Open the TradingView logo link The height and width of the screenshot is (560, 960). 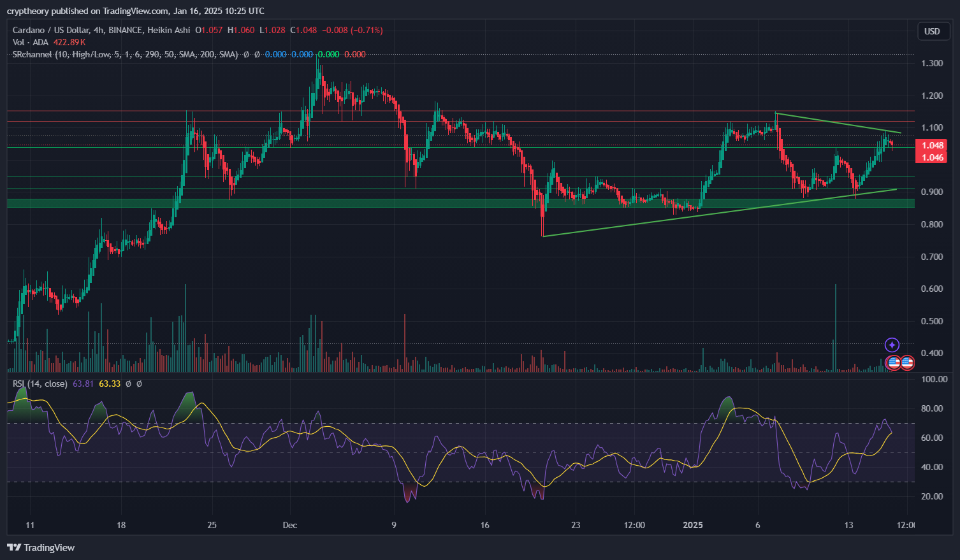point(41,548)
